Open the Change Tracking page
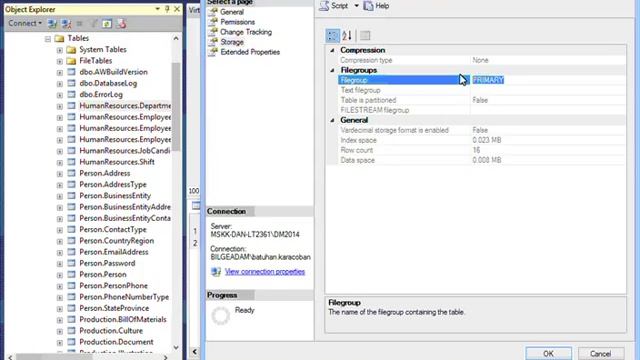 (x=246, y=32)
